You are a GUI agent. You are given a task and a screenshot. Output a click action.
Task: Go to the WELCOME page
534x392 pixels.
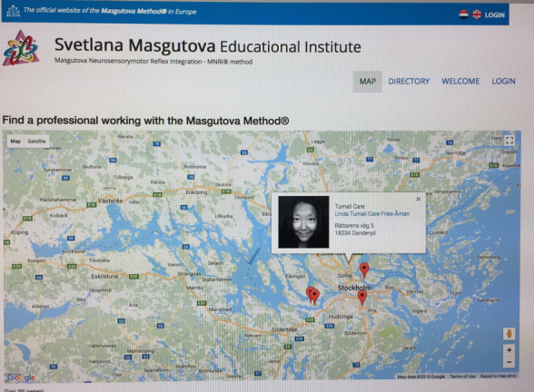click(x=460, y=82)
